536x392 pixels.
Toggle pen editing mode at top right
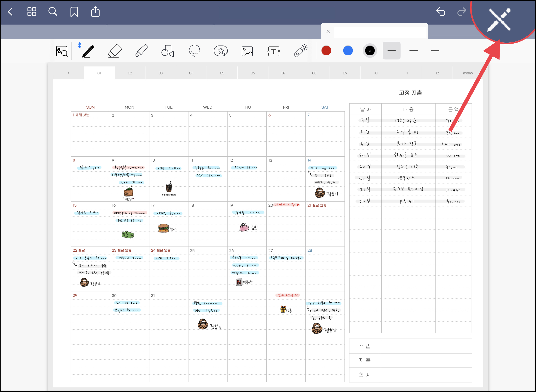[x=499, y=20]
